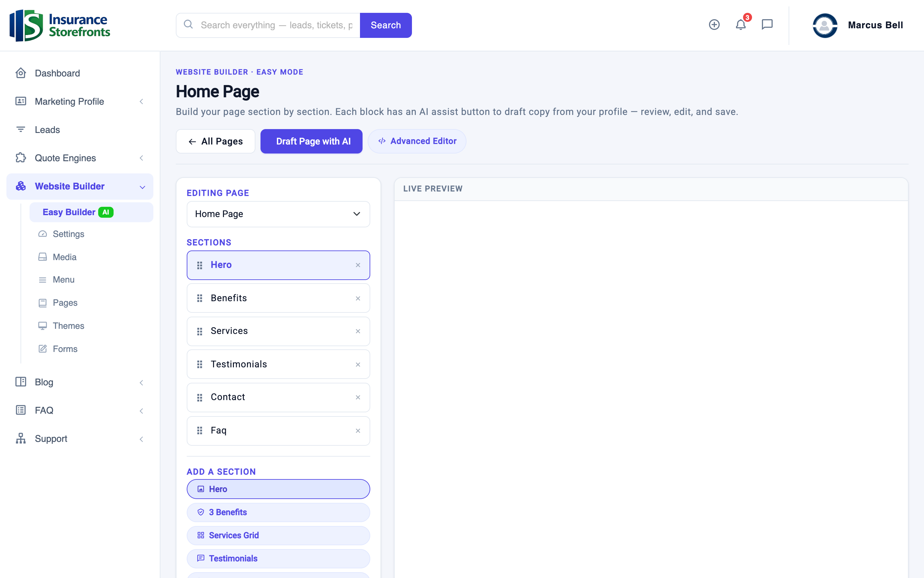Screen dimensions: 924x578
Task: Click the Support sitemap icon
Action: point(21,438)
